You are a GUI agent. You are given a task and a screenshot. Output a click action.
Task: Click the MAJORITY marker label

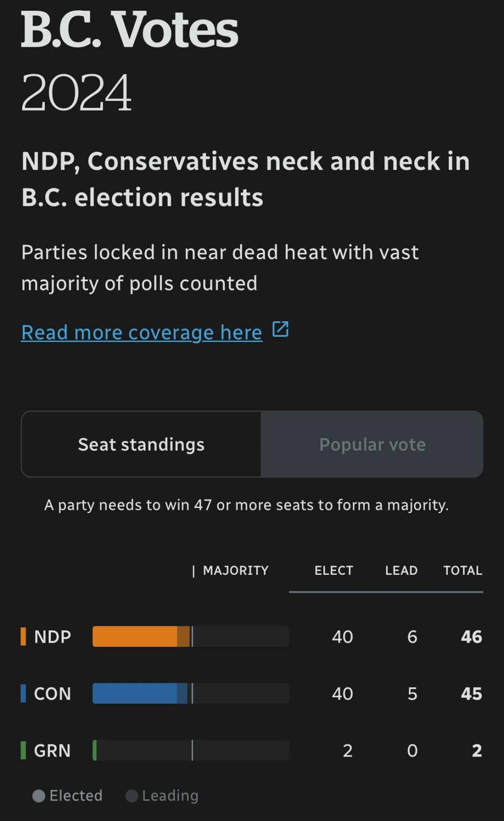[236, 571]
